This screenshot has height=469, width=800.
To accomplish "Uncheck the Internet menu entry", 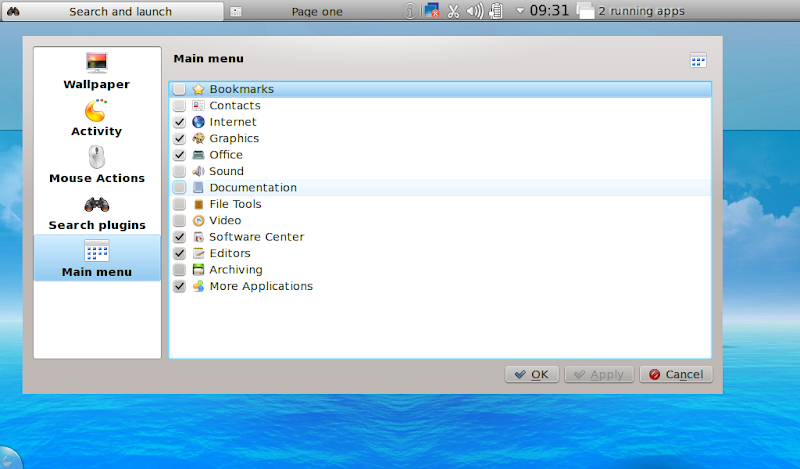I will pyautogui.click(x=179, y=122).
